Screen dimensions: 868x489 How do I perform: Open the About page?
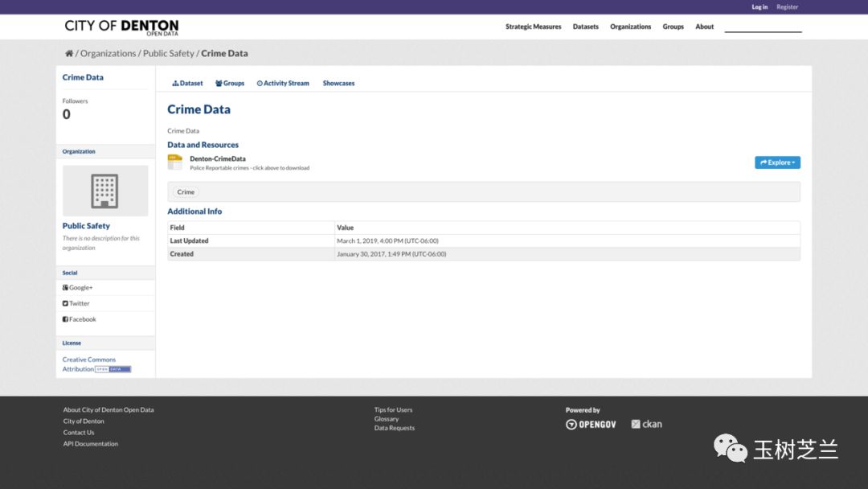(x=704, y=27)
